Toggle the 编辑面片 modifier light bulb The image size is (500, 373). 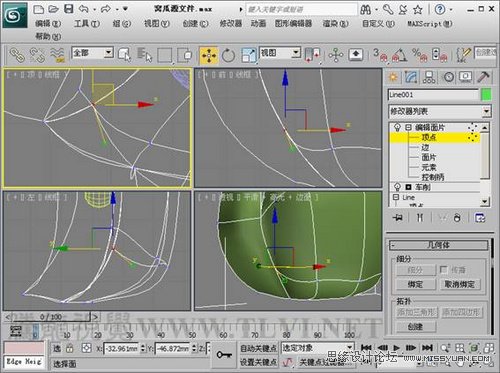397,127
